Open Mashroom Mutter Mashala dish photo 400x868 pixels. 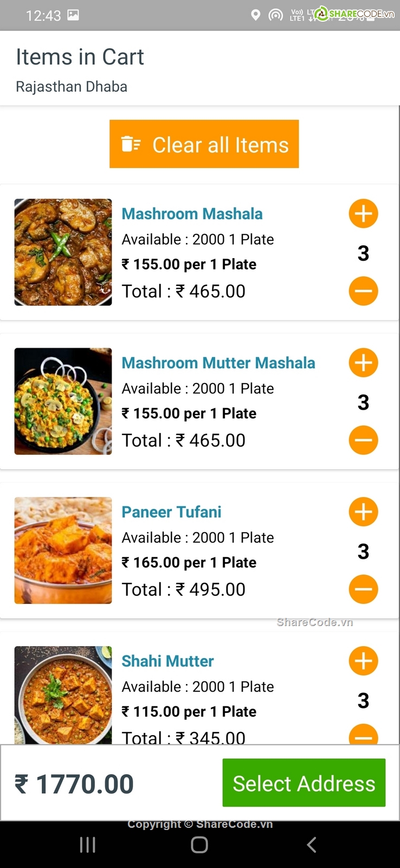[63, 401]
